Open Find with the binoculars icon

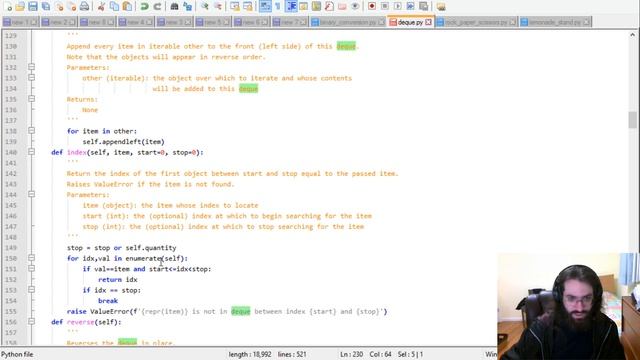pos(174,6)
